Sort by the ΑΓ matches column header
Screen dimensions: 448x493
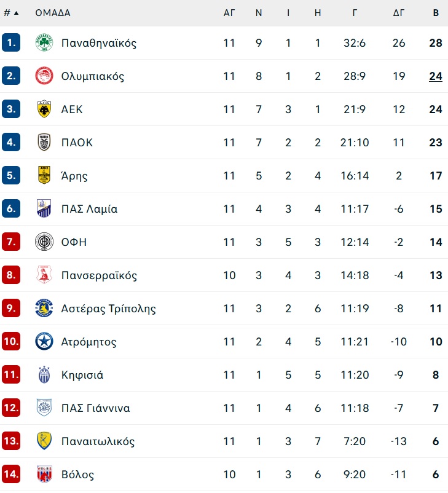[x=229, y=12]
